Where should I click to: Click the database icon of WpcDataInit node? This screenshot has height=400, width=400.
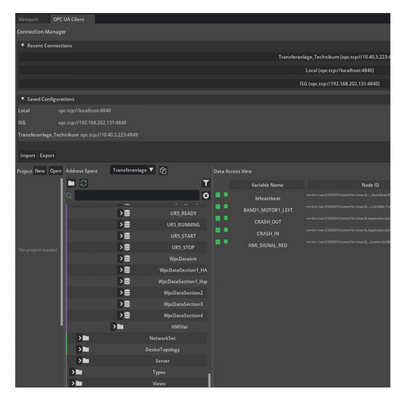tap(127, 259)
